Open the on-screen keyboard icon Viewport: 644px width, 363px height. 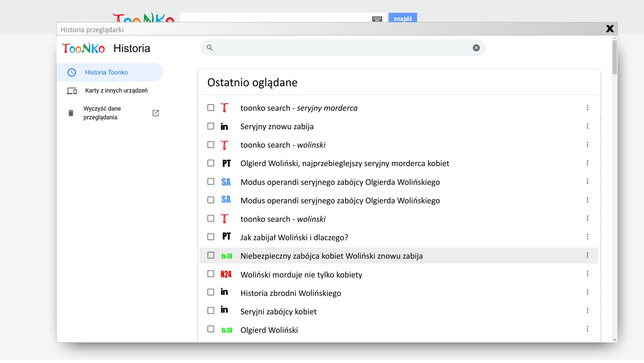click(x=377, y=19)
